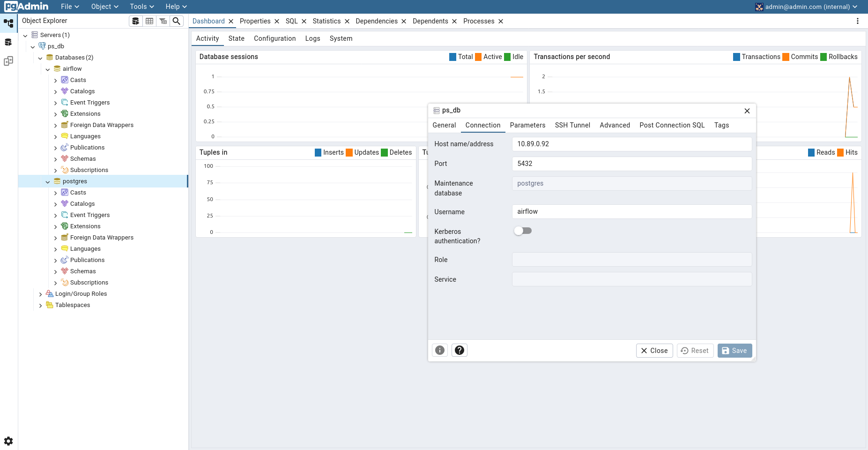The image size is (868, 450).
Task: Select Extensions under airflow database
Action: 85,114
